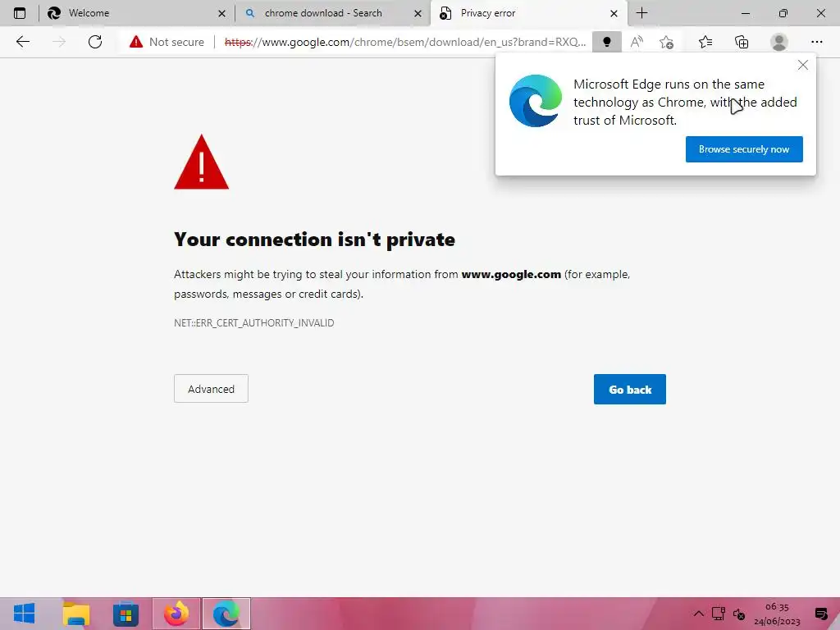Add this page to favorites star icon
This screenshot has width=840, height=630.
pyautogui.click(x=666, y=42)
